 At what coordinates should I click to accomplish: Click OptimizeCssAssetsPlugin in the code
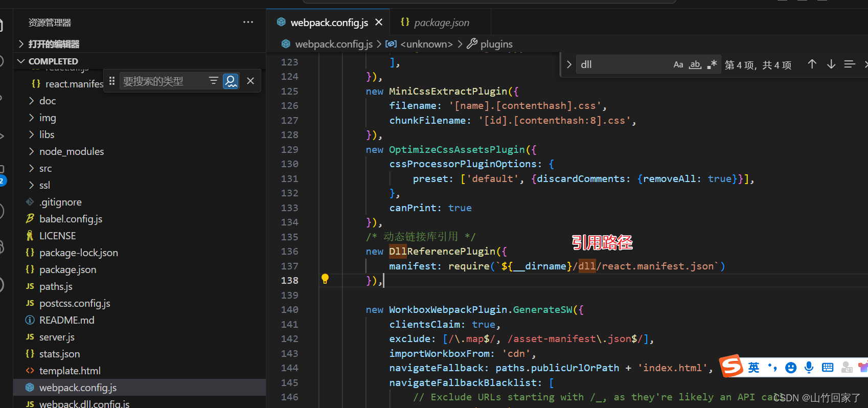[457, 150]
